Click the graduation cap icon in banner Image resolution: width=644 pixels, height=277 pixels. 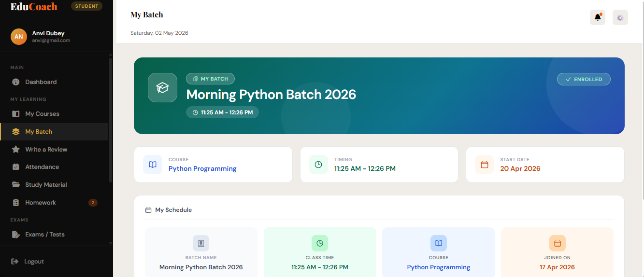(162, 87)
